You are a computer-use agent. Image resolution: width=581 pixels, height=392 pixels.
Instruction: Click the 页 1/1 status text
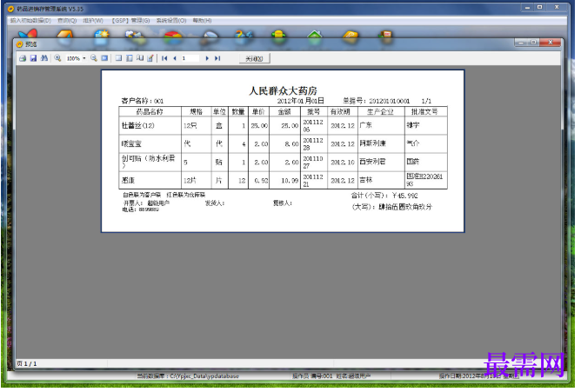point(26,364)
